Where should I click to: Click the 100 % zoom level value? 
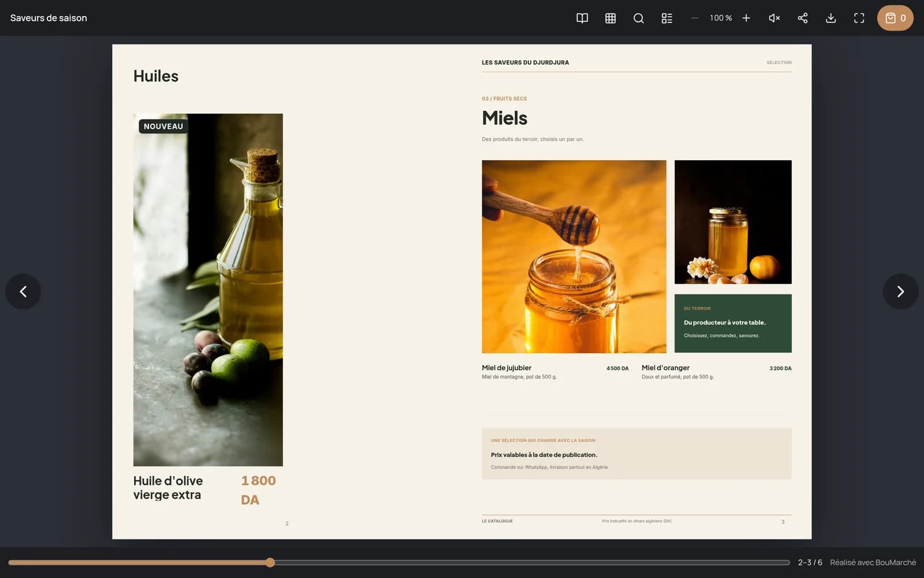(x=721, y=18)
